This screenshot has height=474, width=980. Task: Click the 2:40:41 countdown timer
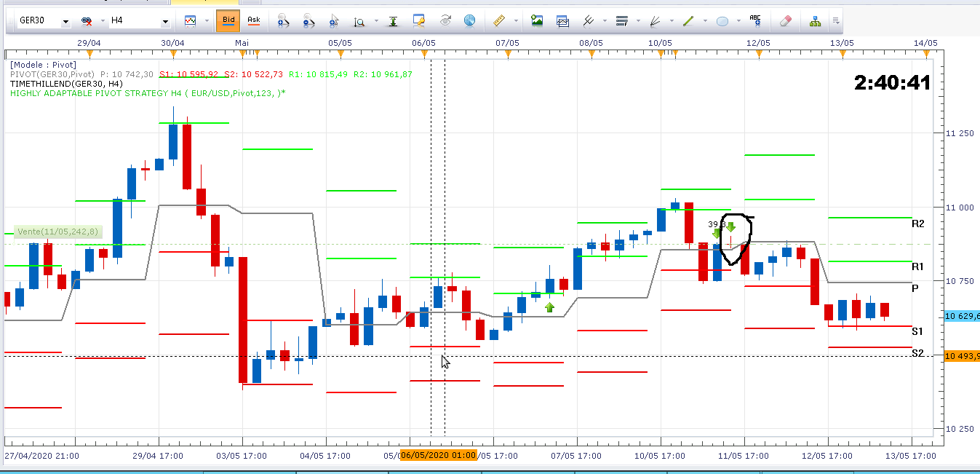892,83
